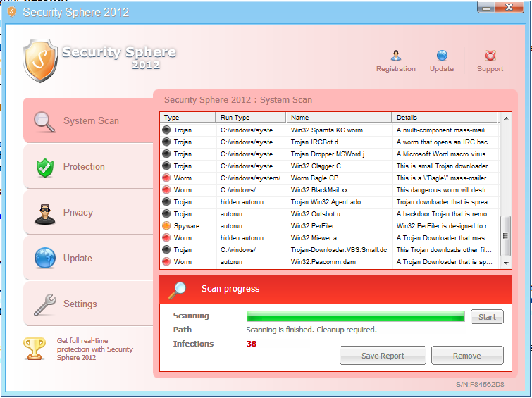
Task: Select the Trojan-Downloader.VBS.Small.dc name cell
Action: (x=339, y=250)
